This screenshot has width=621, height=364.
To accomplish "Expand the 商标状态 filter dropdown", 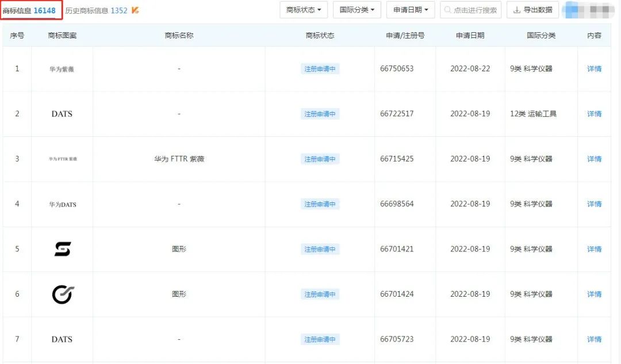I will 304,10.
